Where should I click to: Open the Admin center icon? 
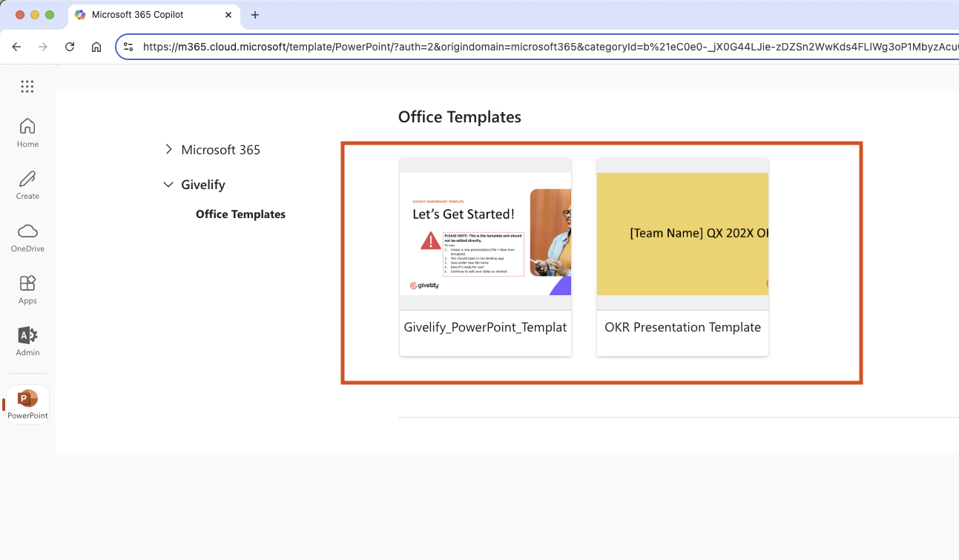[27, 341]
